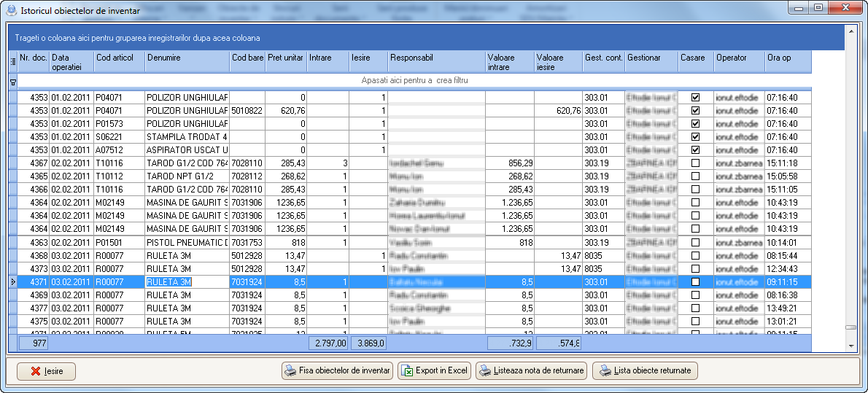The height and width of the screenshot is (393, 868).
Task: Click the Operator column header
Action: tap(738, 62)
